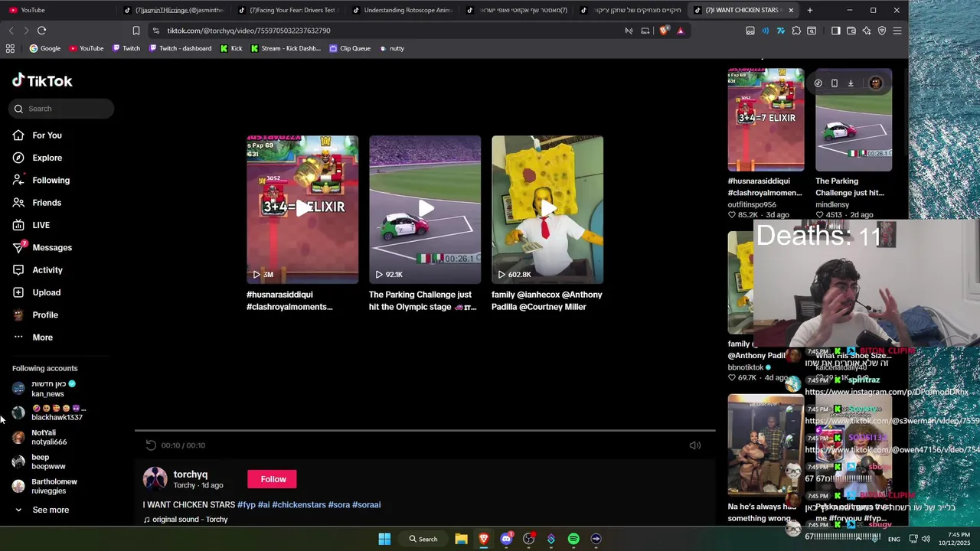Open the #fyp hashtag
Screen dimensions: 980x551
pos(247,505)
